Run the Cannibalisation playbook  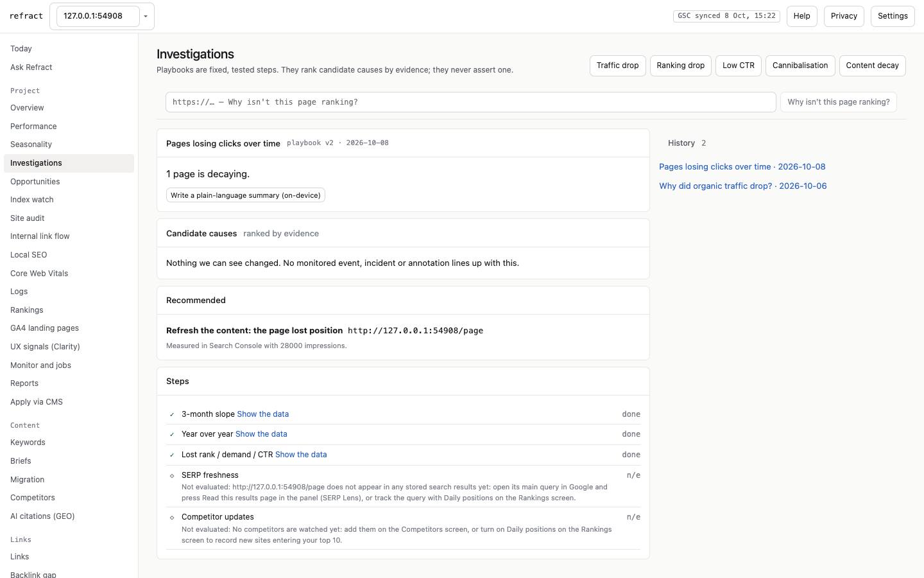800,66
